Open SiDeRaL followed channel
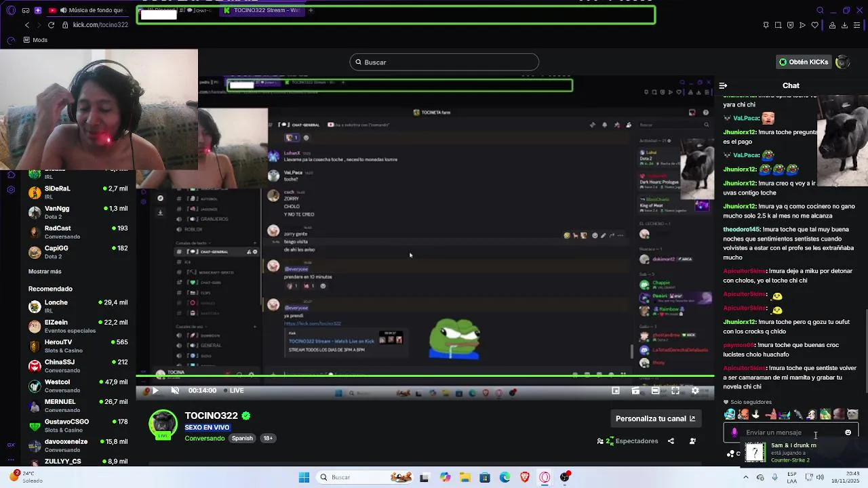Viewport: 868px width, 488px height. [x=78, y=192]
